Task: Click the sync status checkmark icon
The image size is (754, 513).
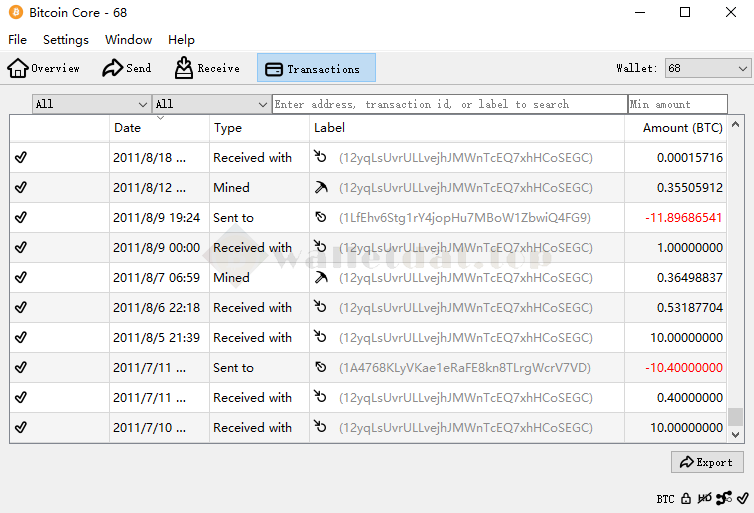Action: click(x=741, y=498)
